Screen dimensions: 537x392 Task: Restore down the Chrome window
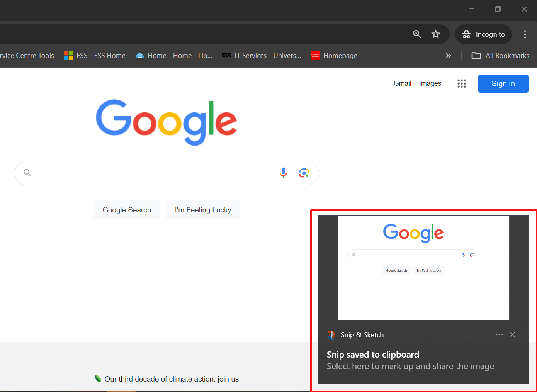(x=498, y=9)
